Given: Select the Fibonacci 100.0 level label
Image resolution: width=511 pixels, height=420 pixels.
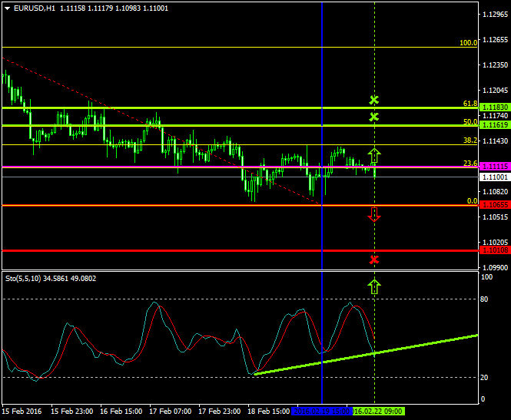Looking at the screenshot, I should 468,44.
